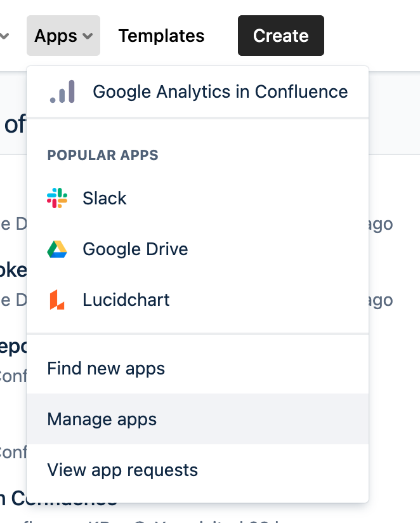Open Google Analytics in Confluence entry

click(220, 91)
